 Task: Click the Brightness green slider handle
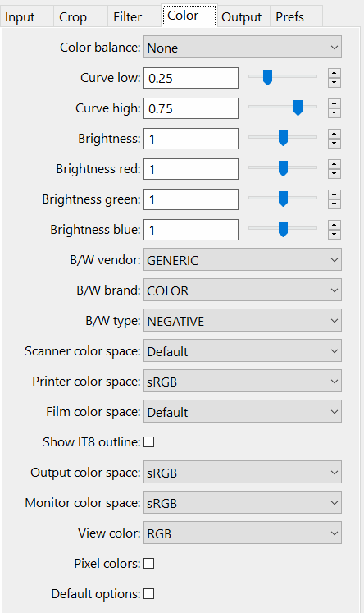(283, 199)
